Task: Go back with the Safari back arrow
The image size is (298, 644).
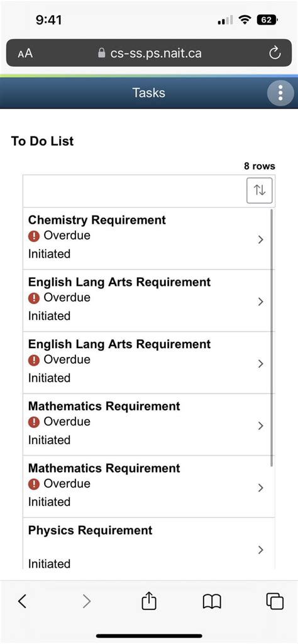Action: (23, 601)
